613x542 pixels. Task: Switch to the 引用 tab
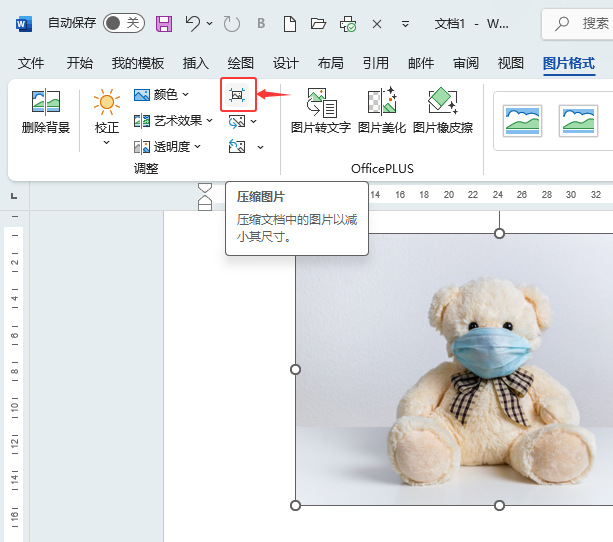[x=376, y=63]
